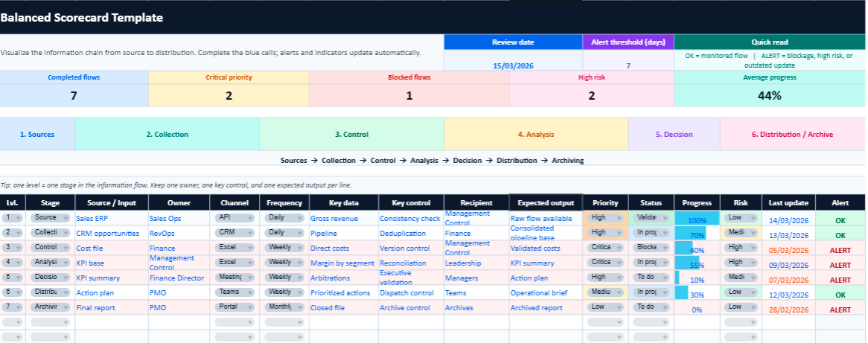This screenshot has width=868, height=343.
Task: Open the Source stage dropdown chip
Action: [50, 218]
